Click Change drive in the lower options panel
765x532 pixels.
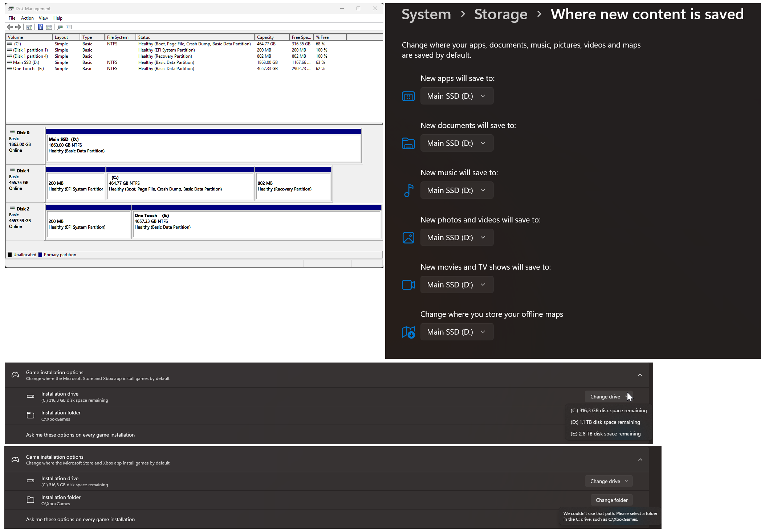point(609,481)
